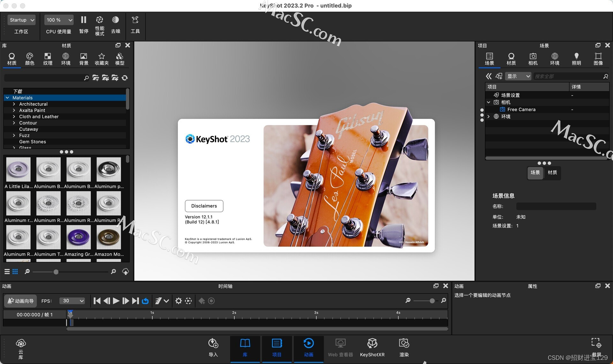Click the Disclaimers button

[204, 206]
